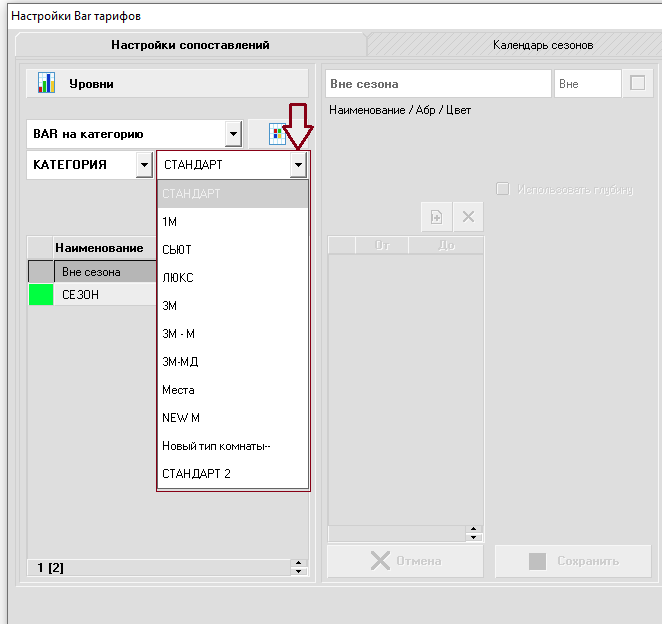
Task: Click the colored grid icon button
Action: click(277, 134)
